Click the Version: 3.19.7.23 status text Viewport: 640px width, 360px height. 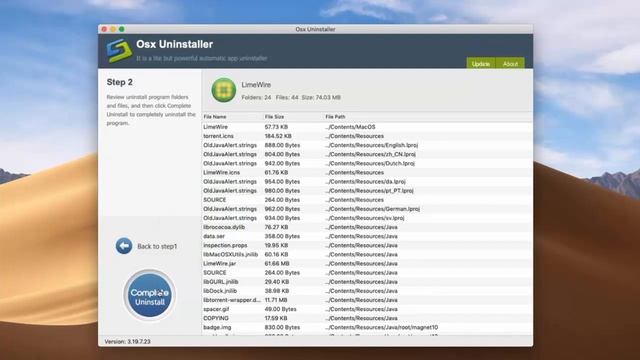pyautogui.click(x=127, y=341)
